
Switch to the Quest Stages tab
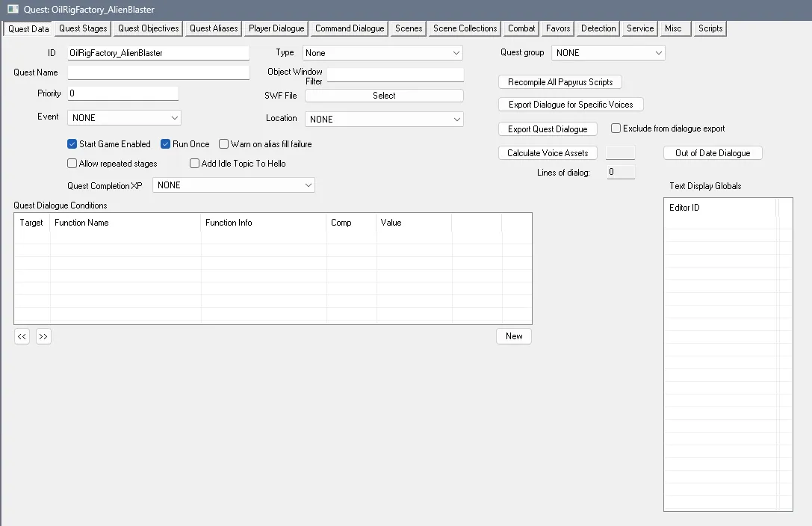pyautogui.click(x=82, y=28)
